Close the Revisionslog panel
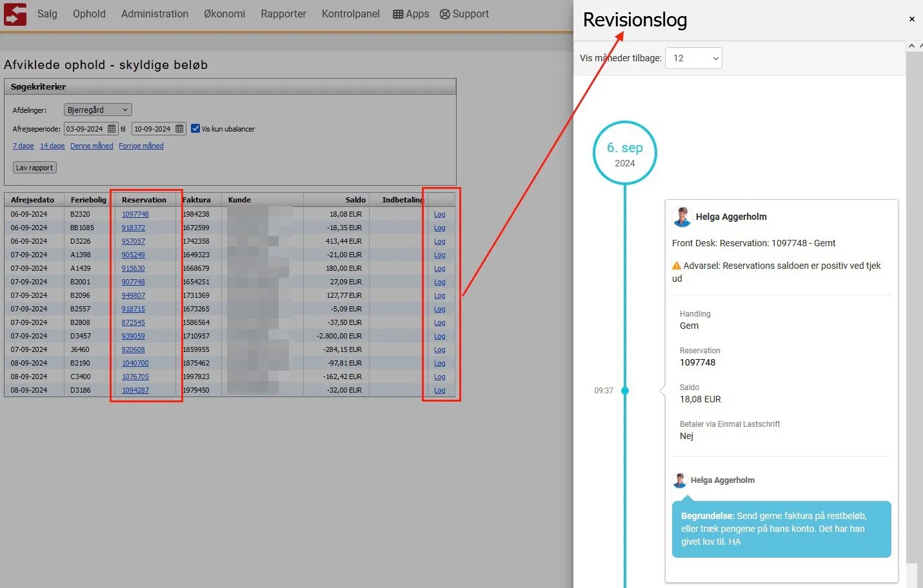Screen dimensions: 923x588 pyautogui.click(x=912, y=19)
